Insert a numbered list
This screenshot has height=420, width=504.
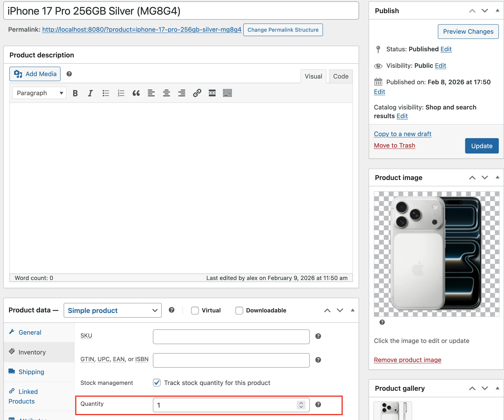coord(121,93)
